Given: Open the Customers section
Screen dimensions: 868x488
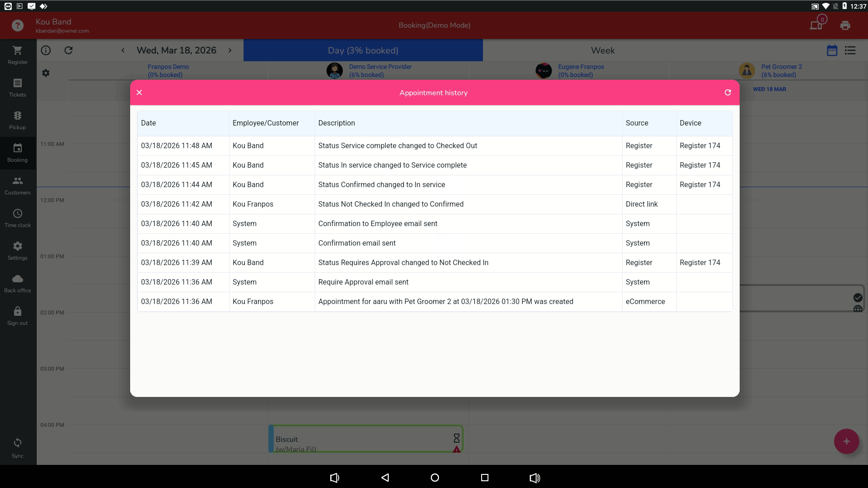Looking at the screenshot, I should 18,185.
